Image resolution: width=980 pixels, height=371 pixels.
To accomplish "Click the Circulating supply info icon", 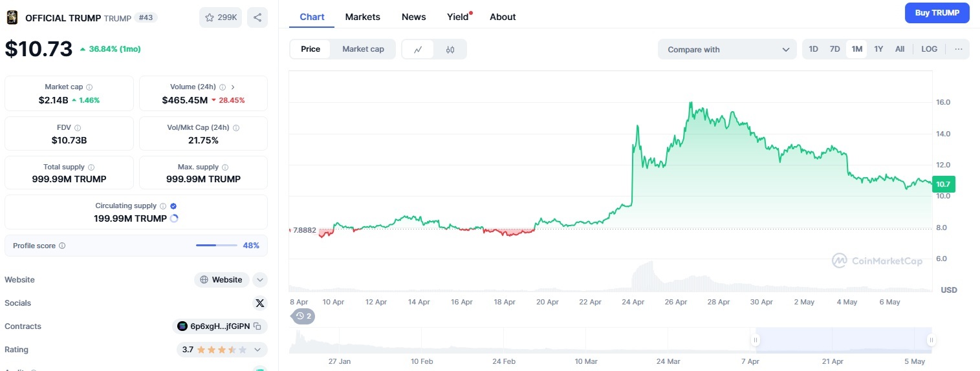I will 163,206.
